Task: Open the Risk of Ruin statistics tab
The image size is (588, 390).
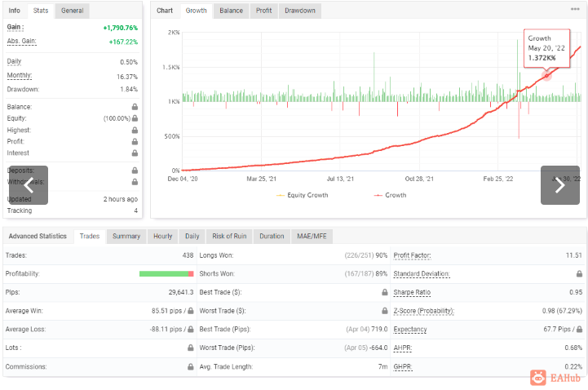Action: pyautogui.click(x=229, y=237)
